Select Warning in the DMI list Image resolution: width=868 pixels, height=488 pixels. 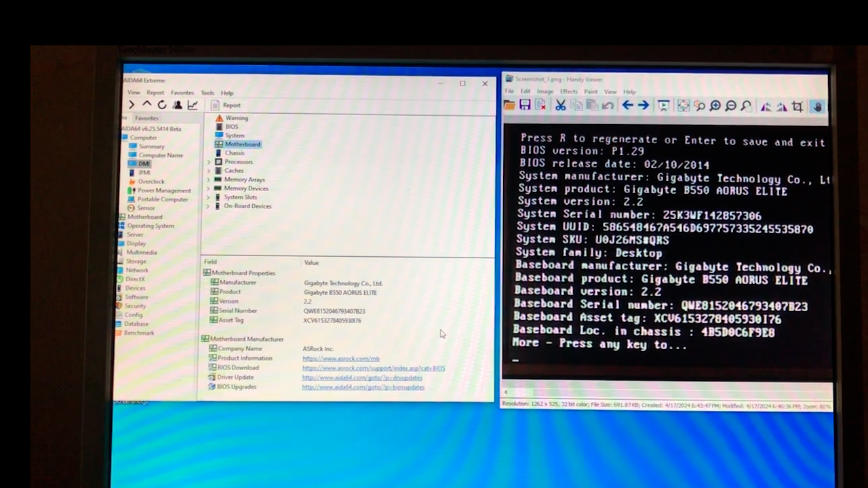[231, 118]
